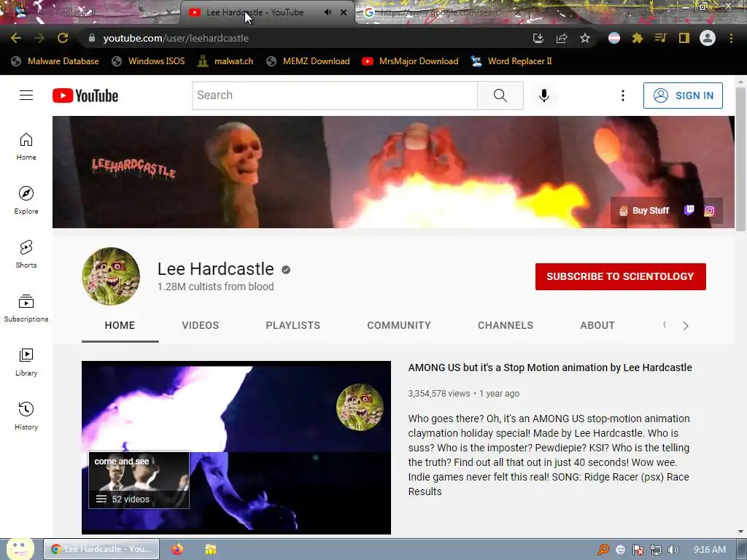Open History in YouTube sidebar

tap(26, 416)
